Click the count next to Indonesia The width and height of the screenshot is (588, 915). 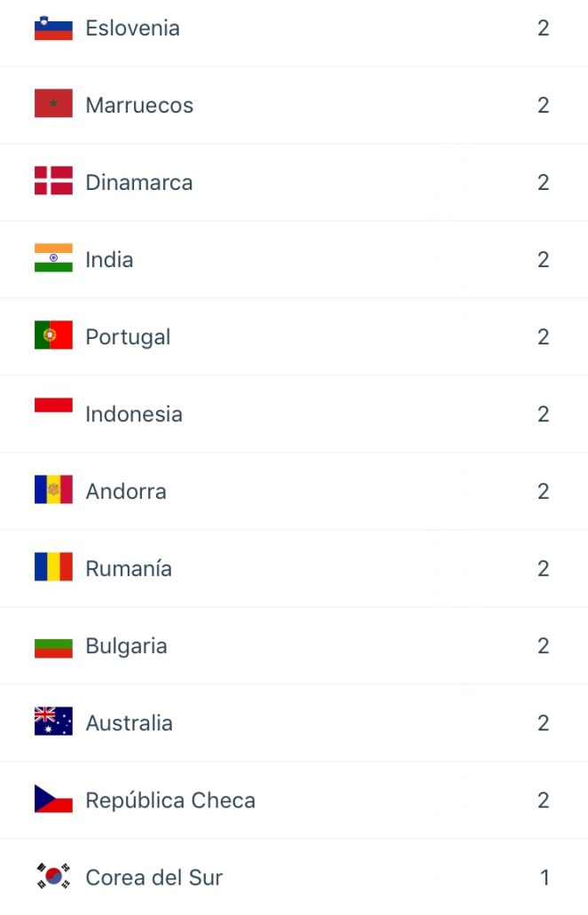pyautogui.click(x=543, y=414)
